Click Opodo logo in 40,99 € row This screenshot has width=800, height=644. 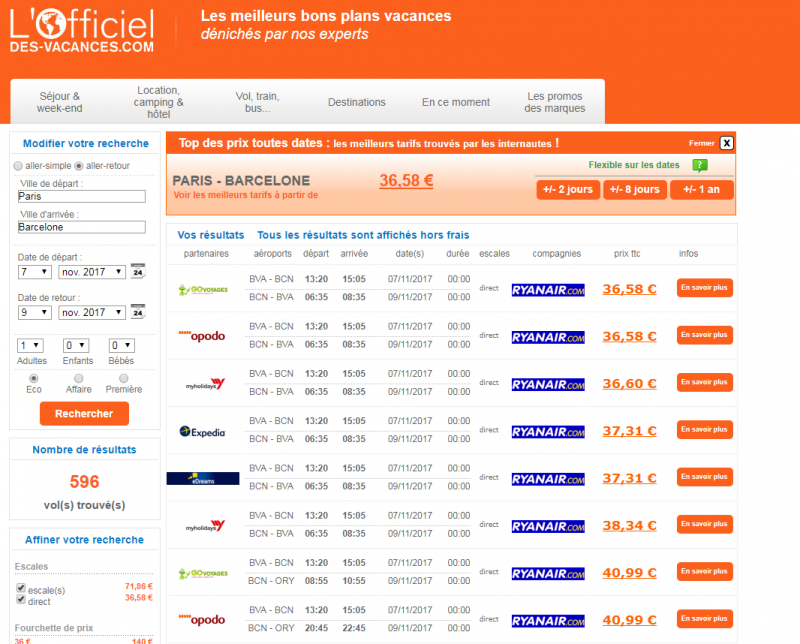click(202, 620)
